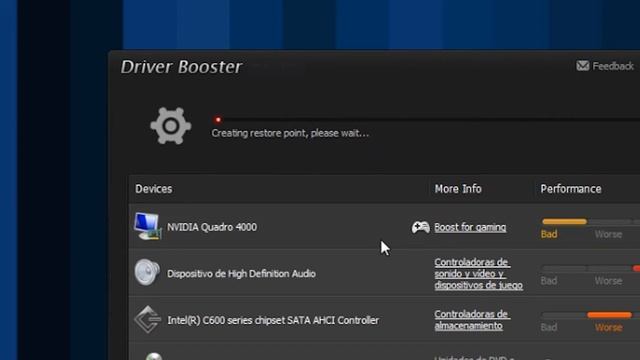Select Dispositivo de High Definition Audio text
This screenshot has width=640, height=360.
(x=241, y=273)
